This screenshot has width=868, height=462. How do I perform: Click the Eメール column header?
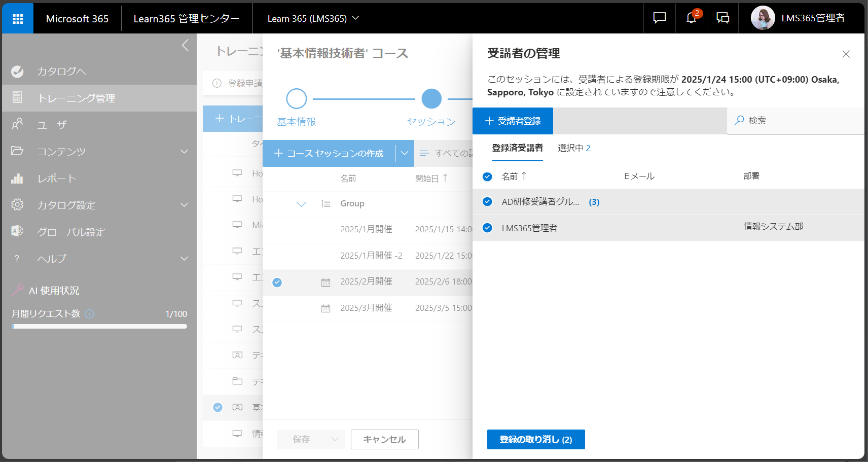coord(639,176)
